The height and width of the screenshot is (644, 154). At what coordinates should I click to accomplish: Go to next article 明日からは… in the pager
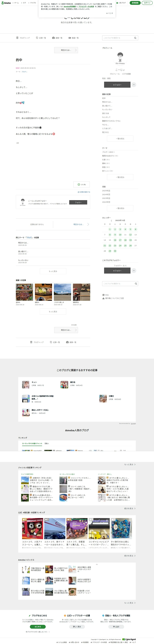81,224
